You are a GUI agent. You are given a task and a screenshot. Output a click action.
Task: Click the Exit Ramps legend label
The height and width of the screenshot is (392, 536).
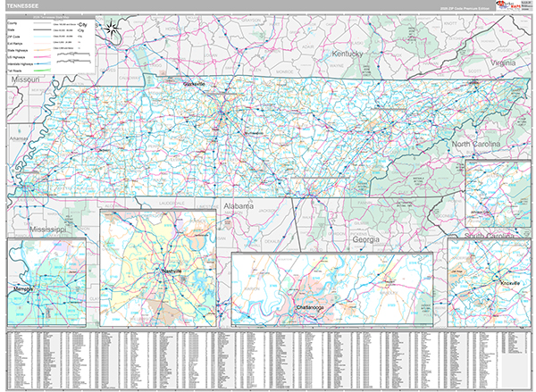(x=15, y=44)
